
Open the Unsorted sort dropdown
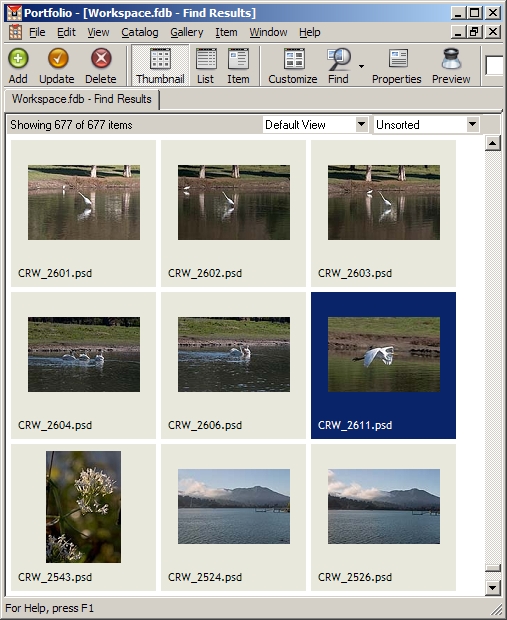pos(426,125)
